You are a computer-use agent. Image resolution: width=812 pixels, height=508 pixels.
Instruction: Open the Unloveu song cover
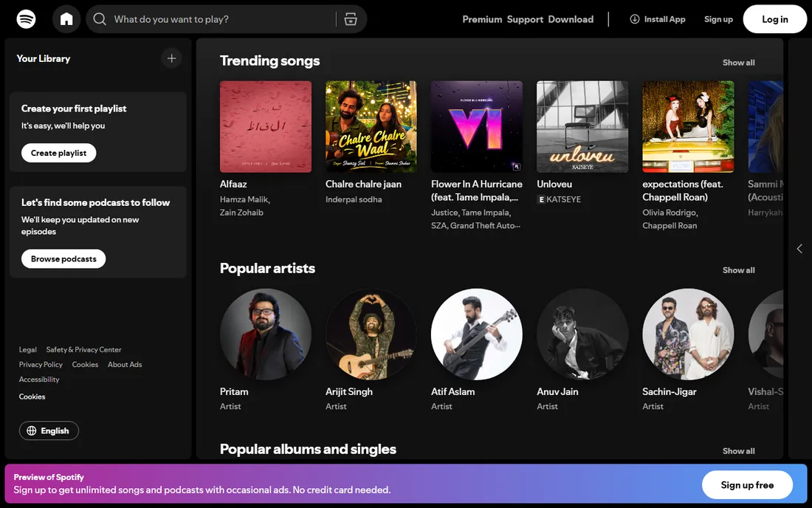(582, 126)
